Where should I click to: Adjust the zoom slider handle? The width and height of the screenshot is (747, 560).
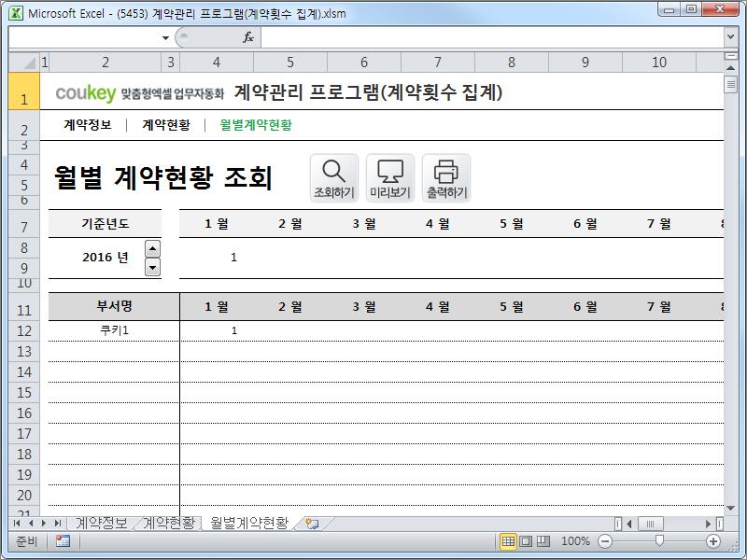(659, 540)
